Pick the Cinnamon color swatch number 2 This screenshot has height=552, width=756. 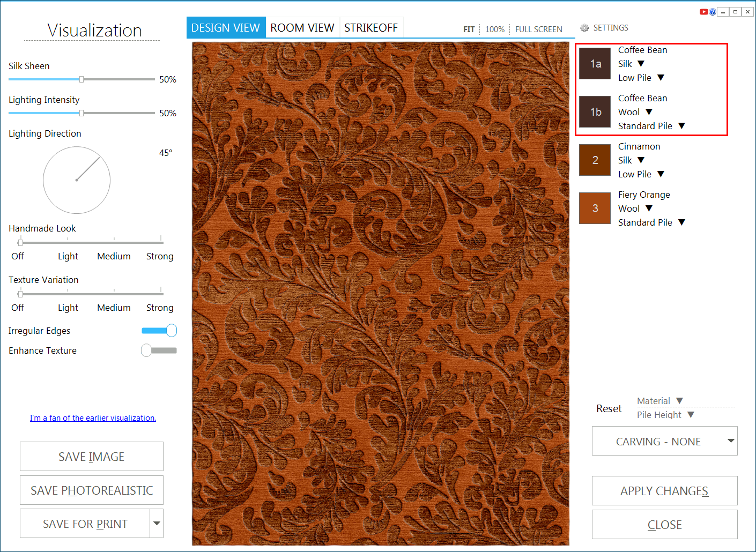click(595, 160)
